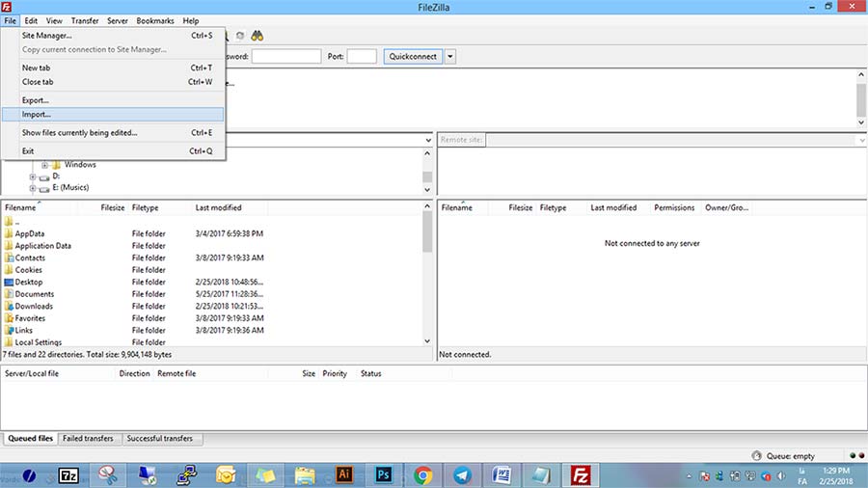
Task: Select New tab menu entry
Action: tap(113, 68)
